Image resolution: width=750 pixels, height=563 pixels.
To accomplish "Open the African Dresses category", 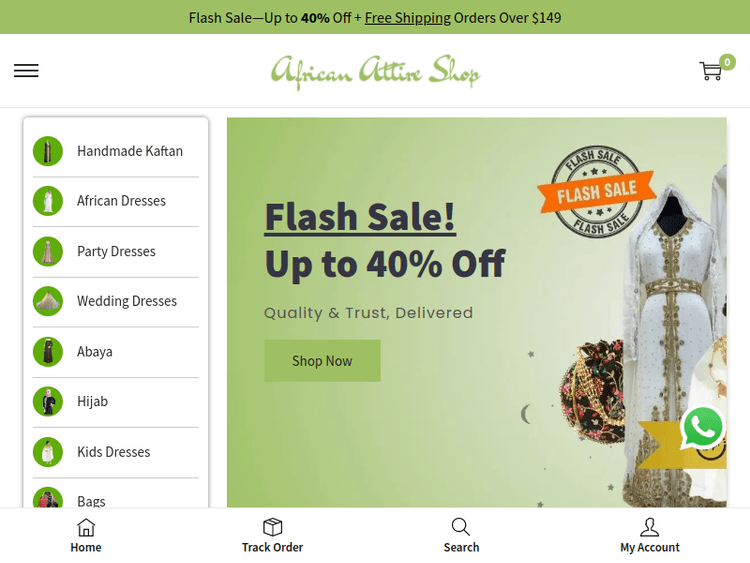I will point(116,201).
